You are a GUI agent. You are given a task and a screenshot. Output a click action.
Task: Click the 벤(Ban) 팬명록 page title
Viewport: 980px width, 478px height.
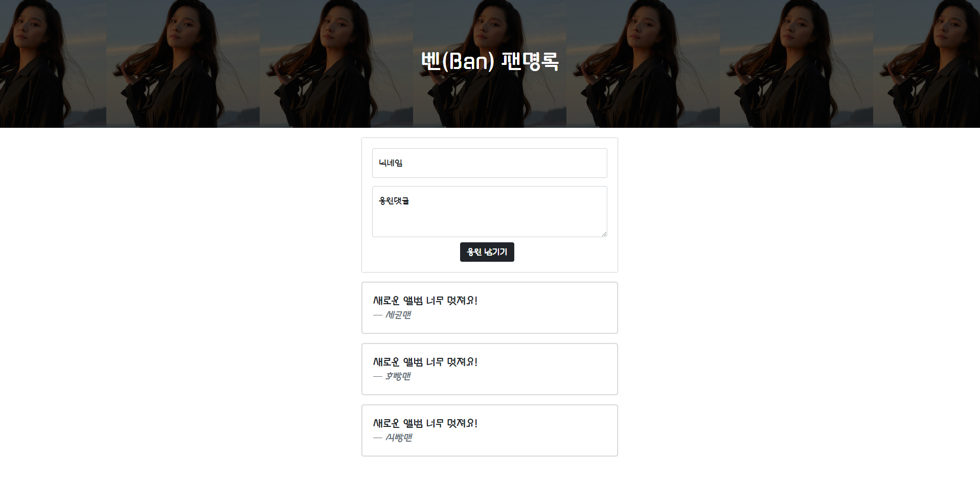(490, 61)
